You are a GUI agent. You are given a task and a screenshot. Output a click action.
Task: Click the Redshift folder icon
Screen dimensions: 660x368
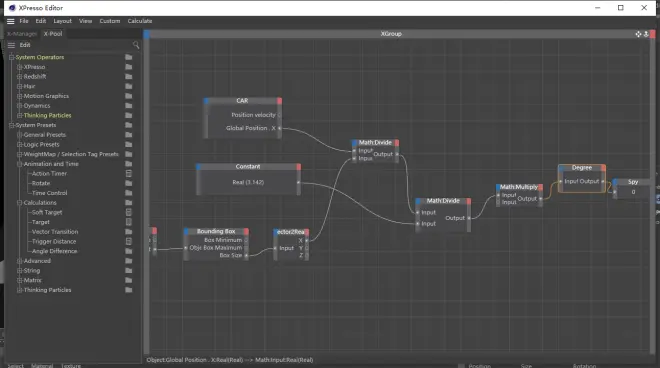pos(129,77)
